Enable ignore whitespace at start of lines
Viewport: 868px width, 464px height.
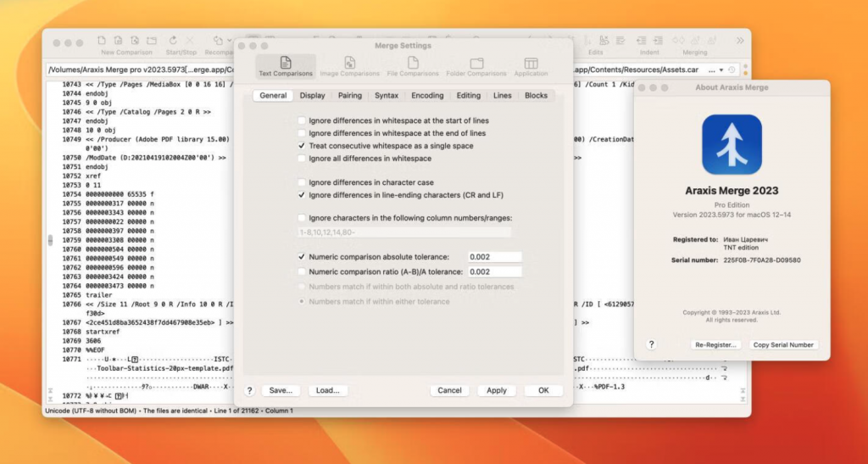pyautogui.click(x=302, y=120)
